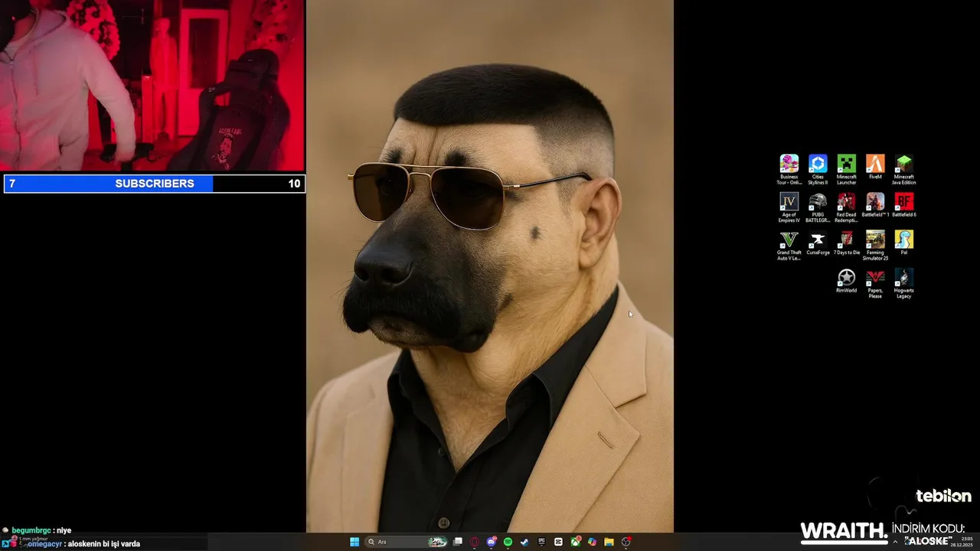
Task: Expand the system tray hidden icons
Action: click(895, 542)
